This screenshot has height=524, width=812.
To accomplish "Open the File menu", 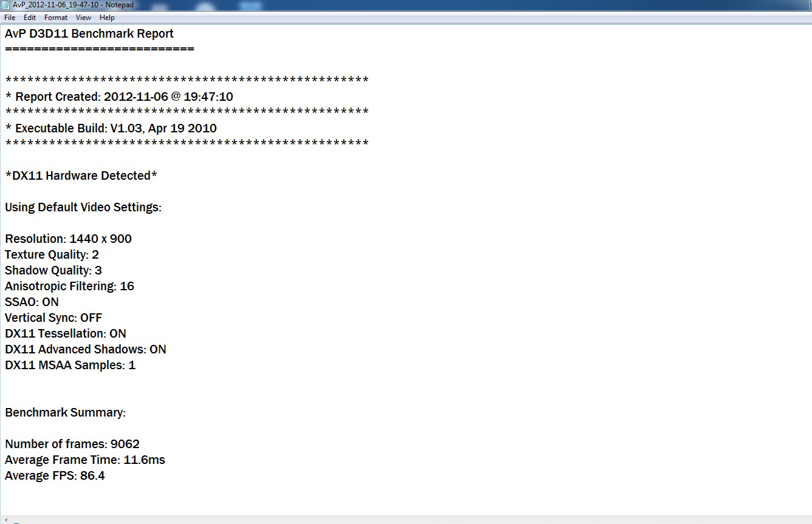I will (10, 18).
